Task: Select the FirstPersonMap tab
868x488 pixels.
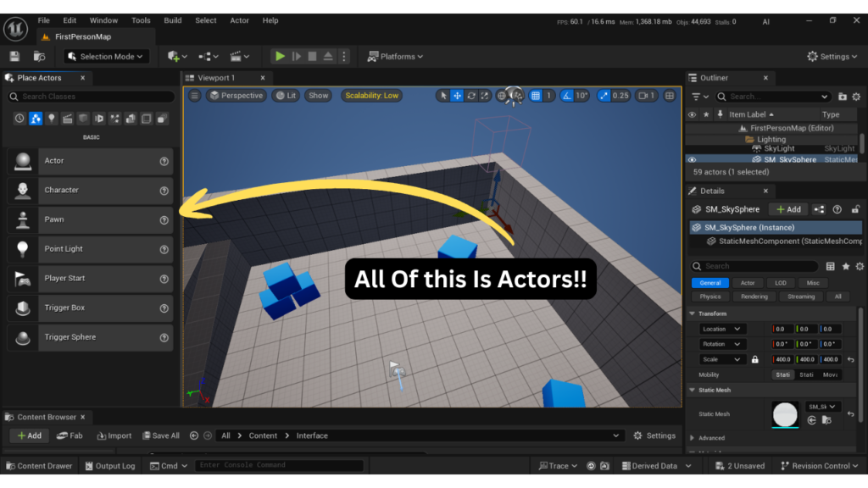Action: tap(83, 37)
